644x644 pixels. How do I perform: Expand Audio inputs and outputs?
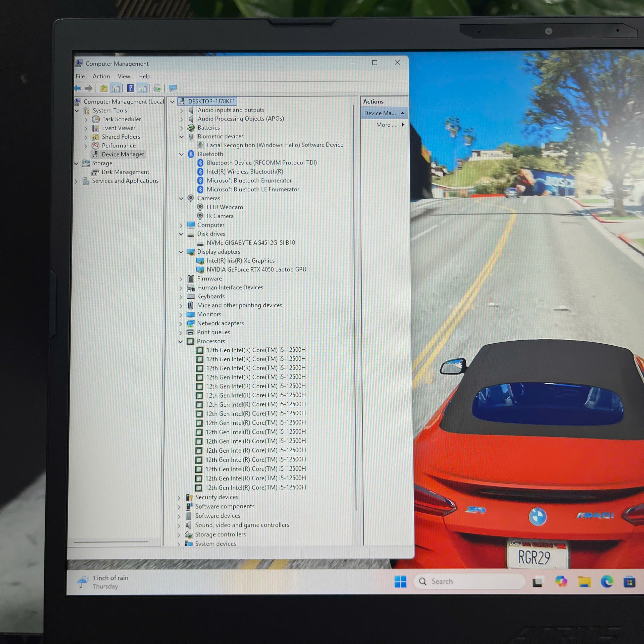tap(182, 110)
